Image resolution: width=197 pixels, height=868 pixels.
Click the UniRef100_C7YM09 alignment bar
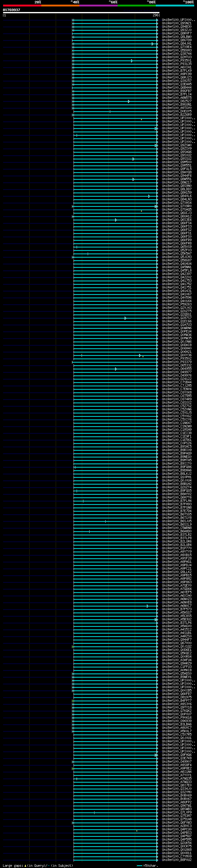pos(115,857)
